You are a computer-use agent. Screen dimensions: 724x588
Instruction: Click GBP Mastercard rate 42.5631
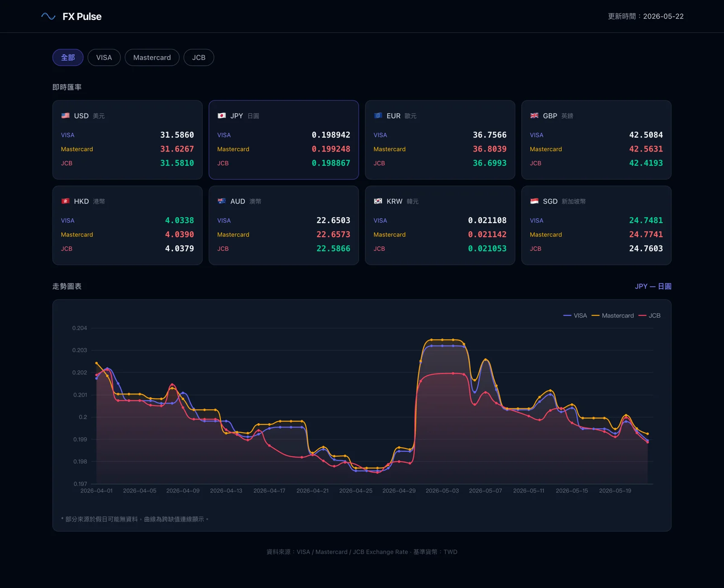tap(646, 149)
